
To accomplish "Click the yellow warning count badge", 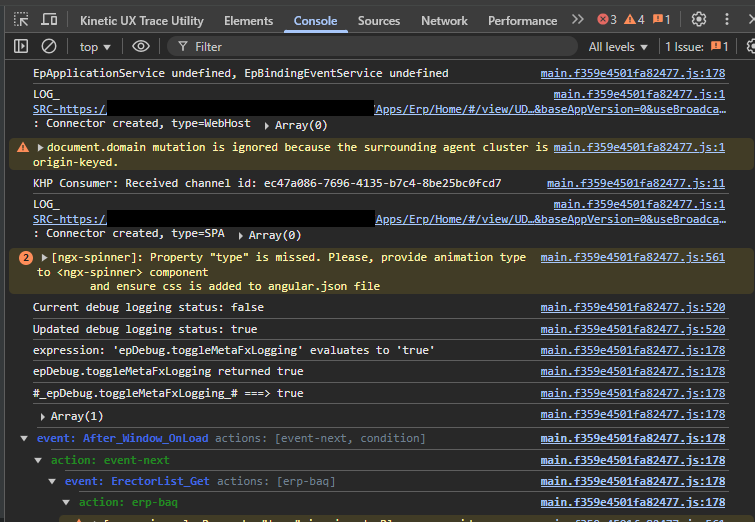I will coord(635,20).
